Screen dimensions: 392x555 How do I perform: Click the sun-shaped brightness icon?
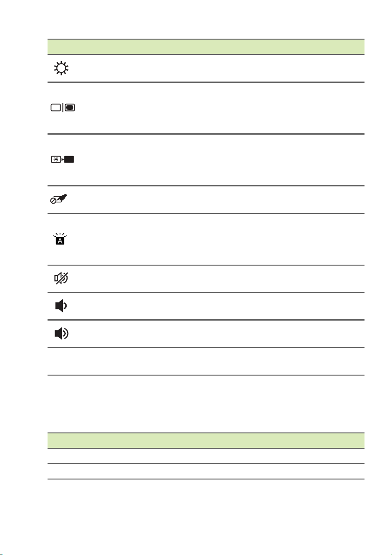click(62, 68)
